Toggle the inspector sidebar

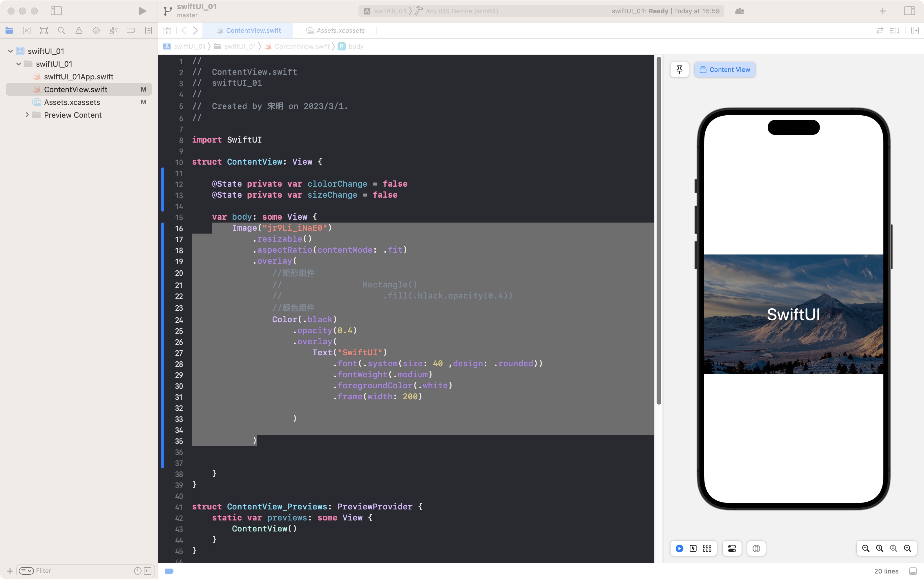click(909, 11)
